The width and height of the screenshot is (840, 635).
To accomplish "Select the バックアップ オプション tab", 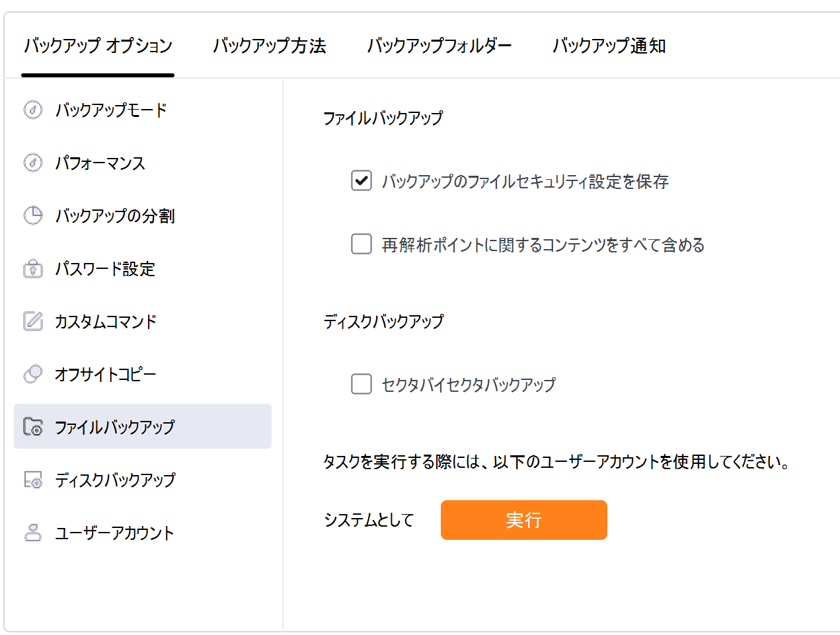I will 98,46.
